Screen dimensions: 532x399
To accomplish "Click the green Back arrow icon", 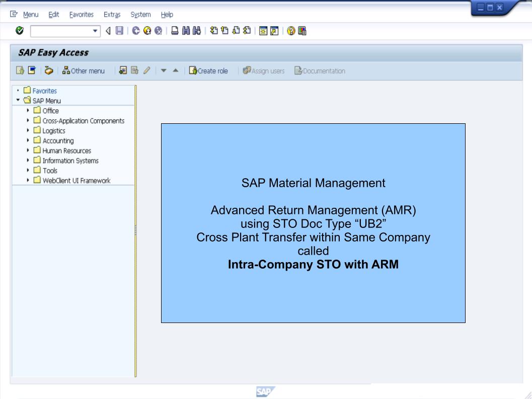I will 136,31.
